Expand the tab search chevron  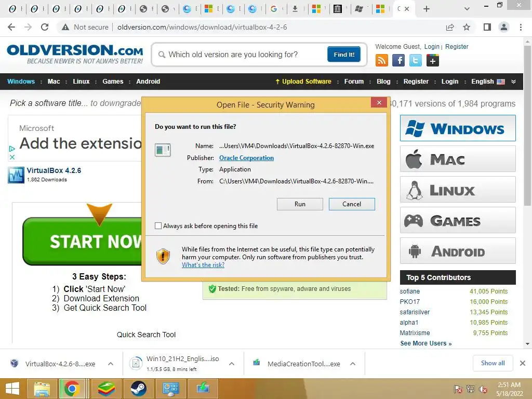(x=467, y=9)
